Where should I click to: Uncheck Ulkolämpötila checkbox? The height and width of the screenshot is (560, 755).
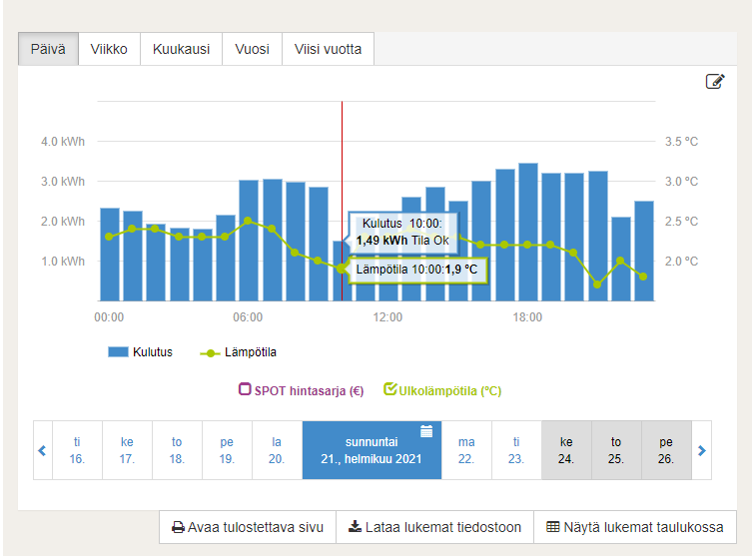coord(390,390)
